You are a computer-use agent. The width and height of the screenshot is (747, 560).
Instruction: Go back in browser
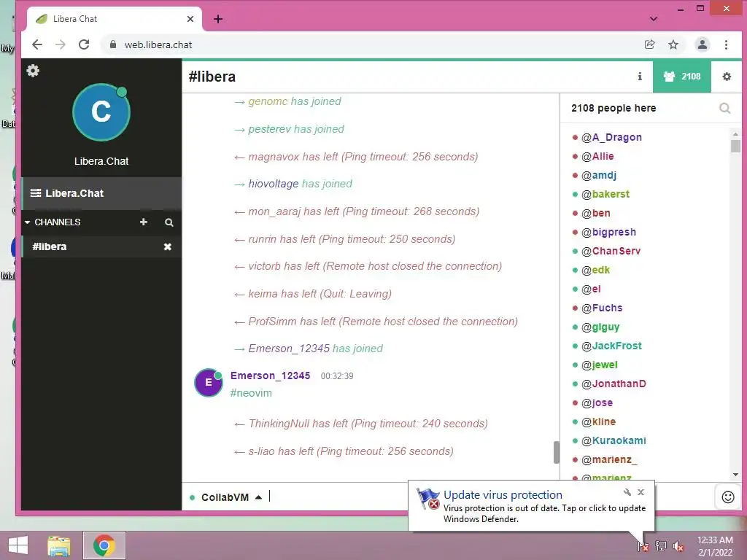tap(37, 44)
